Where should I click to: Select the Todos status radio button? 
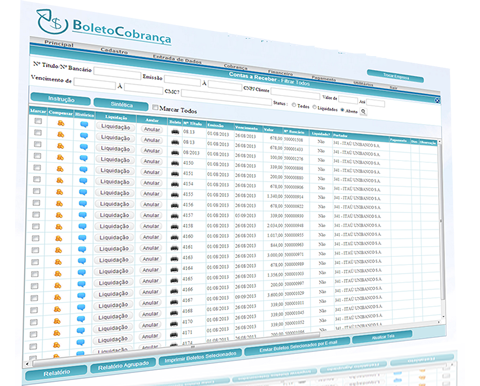(294, 105)
